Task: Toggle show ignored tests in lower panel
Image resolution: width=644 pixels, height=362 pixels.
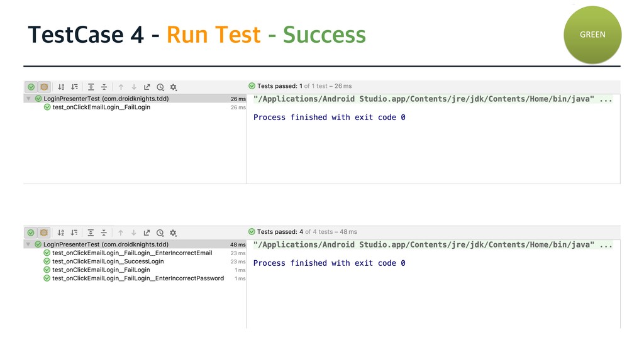Action: 44,232
